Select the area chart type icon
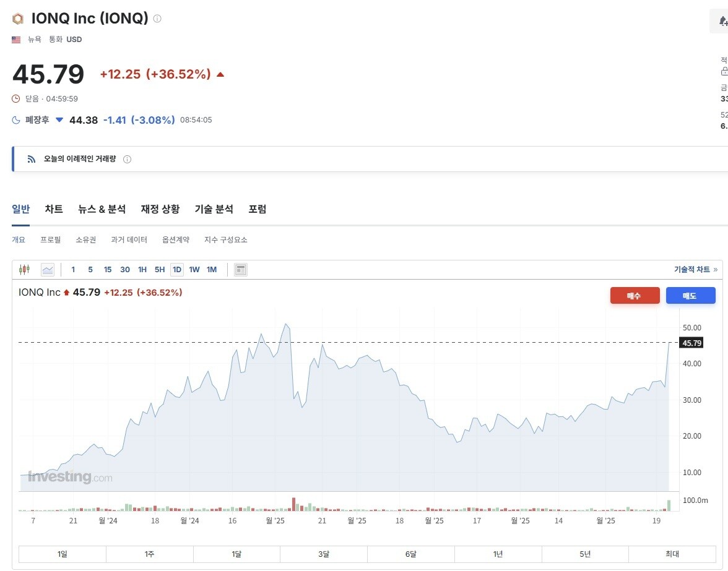The height and width of the screenshot is (571, 728). click(x=48, y=270)
